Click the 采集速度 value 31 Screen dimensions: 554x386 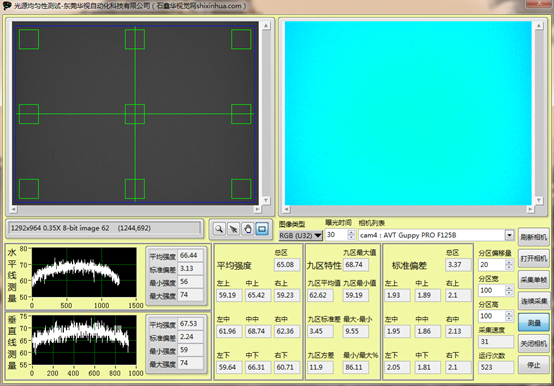click(x=496, y=342)
